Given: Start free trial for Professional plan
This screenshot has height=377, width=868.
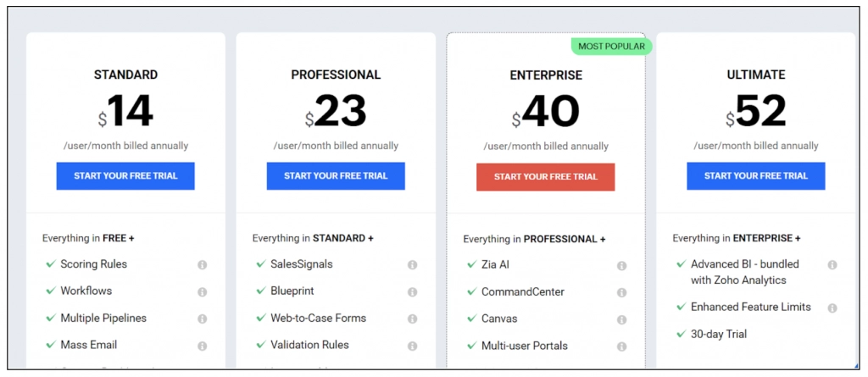Looking at the screenshot, I should click(336, 176).
